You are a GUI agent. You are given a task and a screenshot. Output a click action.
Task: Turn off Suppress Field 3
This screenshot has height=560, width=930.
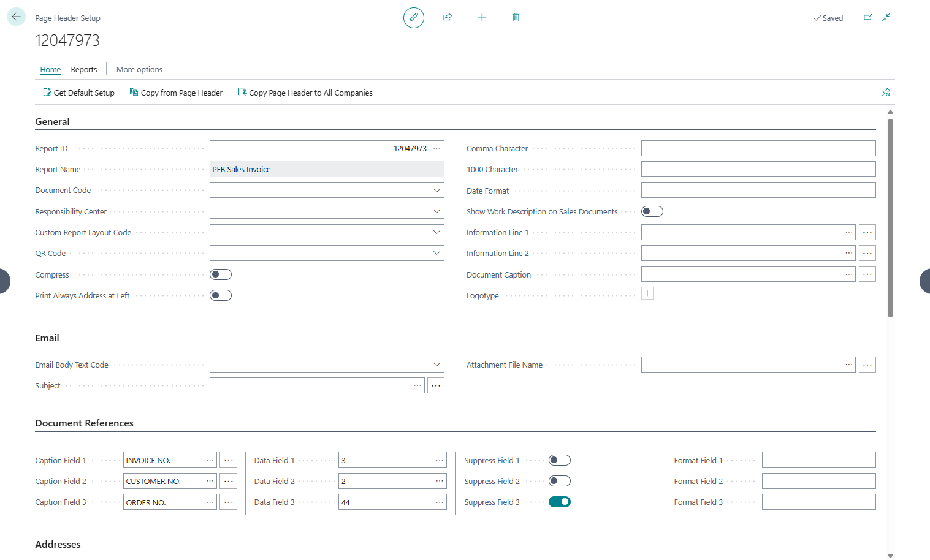(560, 502)
